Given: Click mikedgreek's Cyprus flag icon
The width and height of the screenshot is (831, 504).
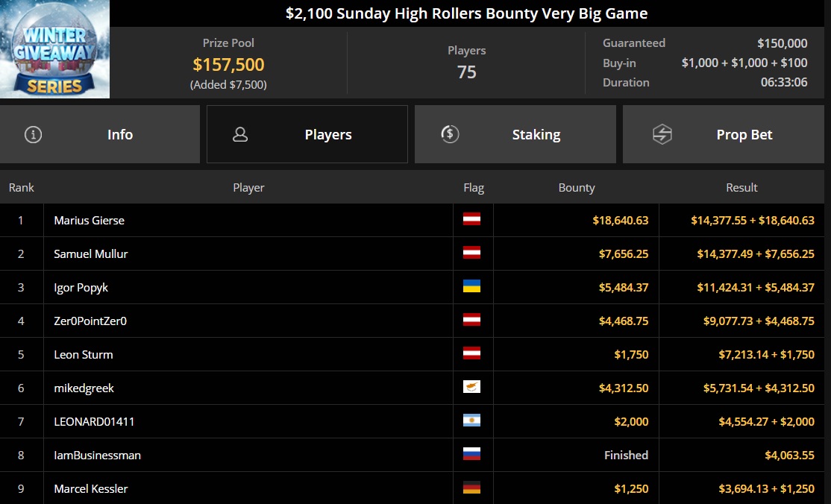Looking at the screenshot, I should (x=471, y=387).
